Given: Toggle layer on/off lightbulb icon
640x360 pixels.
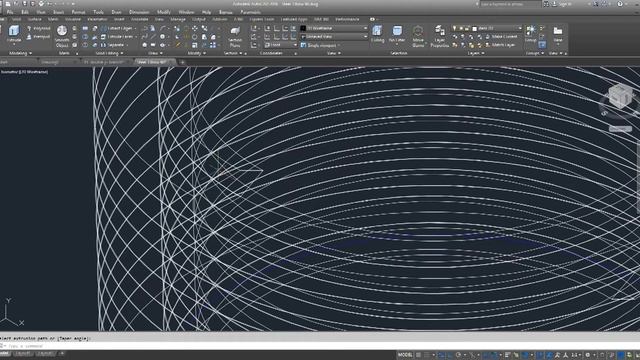Looking at the screenshot, I should click(454, 28).
